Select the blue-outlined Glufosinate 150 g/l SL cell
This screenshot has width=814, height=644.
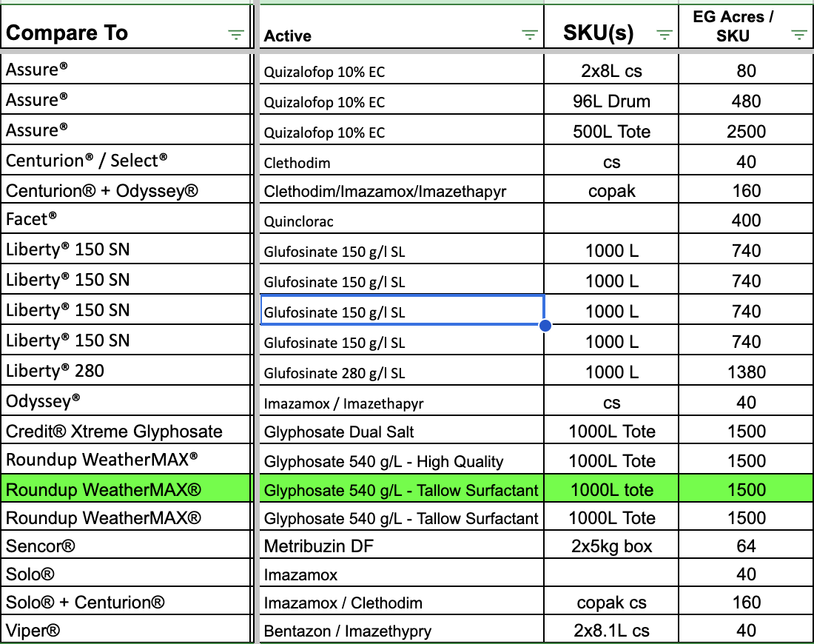coord(403,312)
